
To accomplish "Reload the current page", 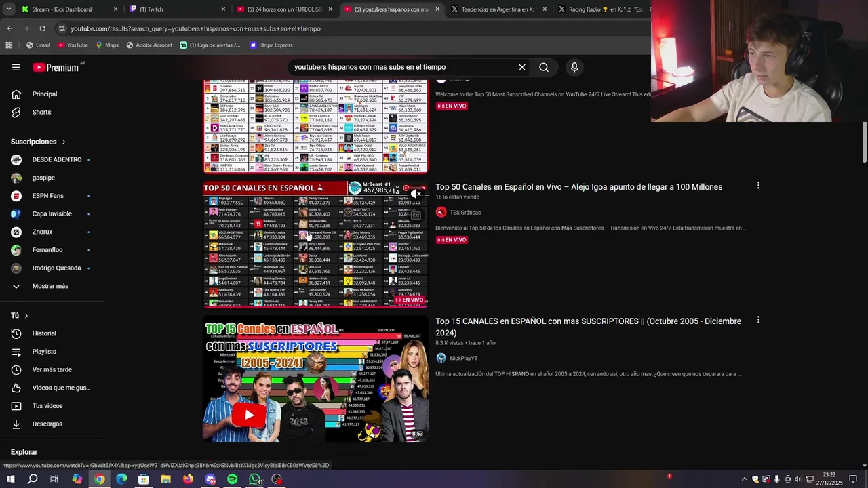I will 42,28.
